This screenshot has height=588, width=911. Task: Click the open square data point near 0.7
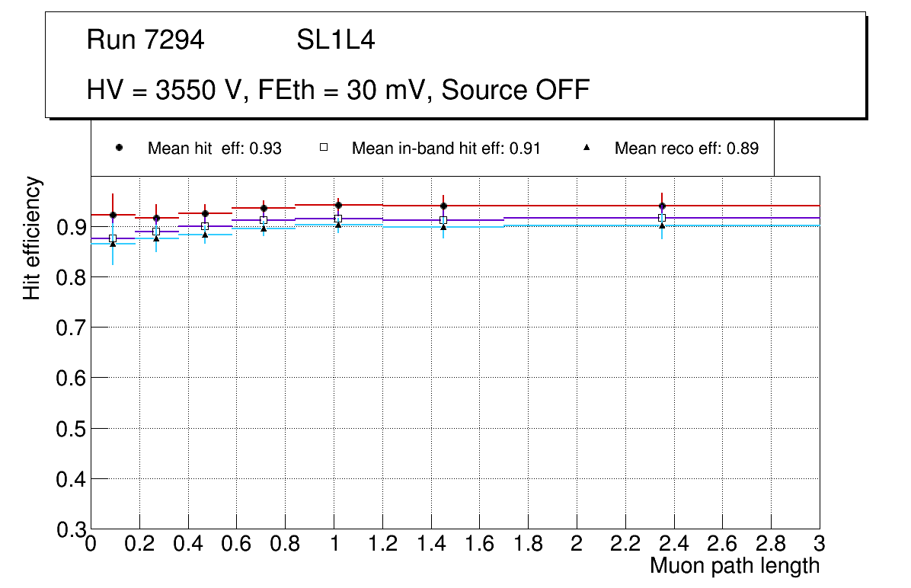pos(264,220)
